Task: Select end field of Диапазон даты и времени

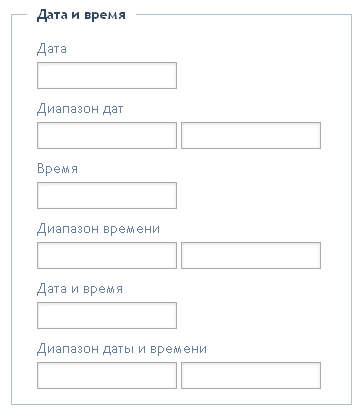Action: pyautogui.click(x=251, y=375)
